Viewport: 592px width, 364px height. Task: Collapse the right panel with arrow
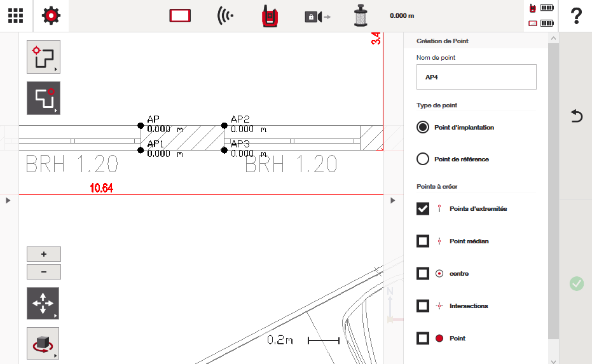[x=394, y=201]
